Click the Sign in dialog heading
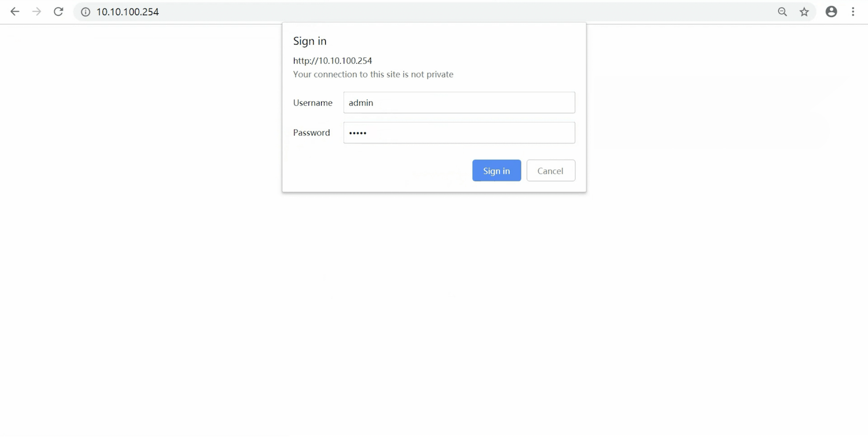868x437 pixels. [x=310, y=41]
